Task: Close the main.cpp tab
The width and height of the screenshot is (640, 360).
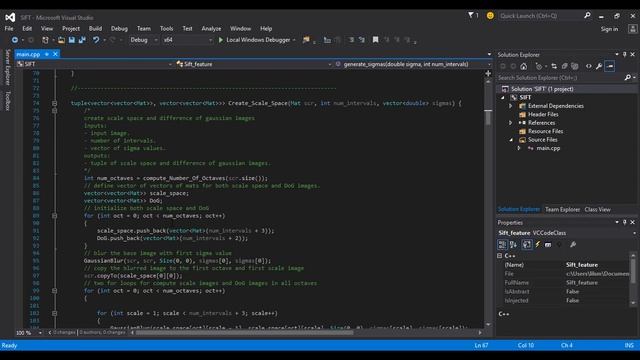Action: (56, 54)
